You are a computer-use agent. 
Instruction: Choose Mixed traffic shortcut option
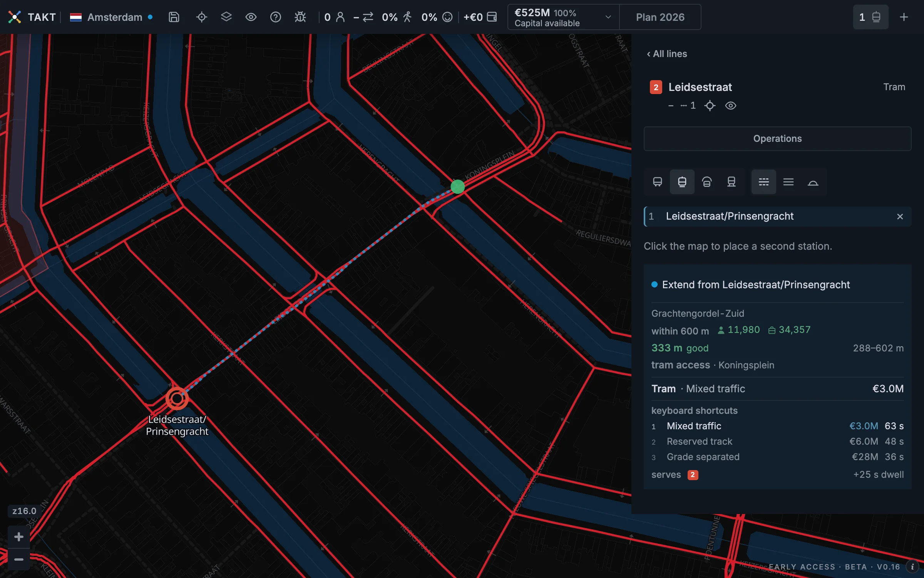click(x=777, y=426)
